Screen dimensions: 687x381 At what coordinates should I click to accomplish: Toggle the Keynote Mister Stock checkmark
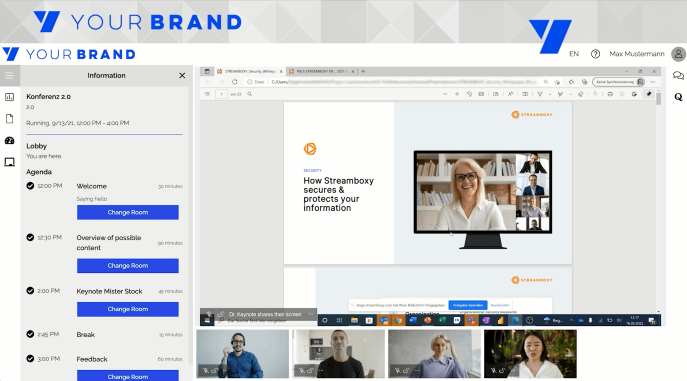[30, 291]
